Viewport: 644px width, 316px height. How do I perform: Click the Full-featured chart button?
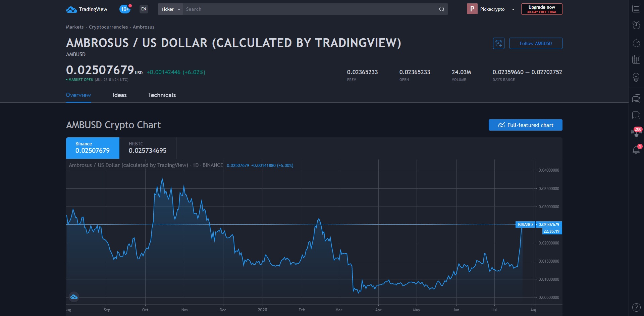point(526,125)
